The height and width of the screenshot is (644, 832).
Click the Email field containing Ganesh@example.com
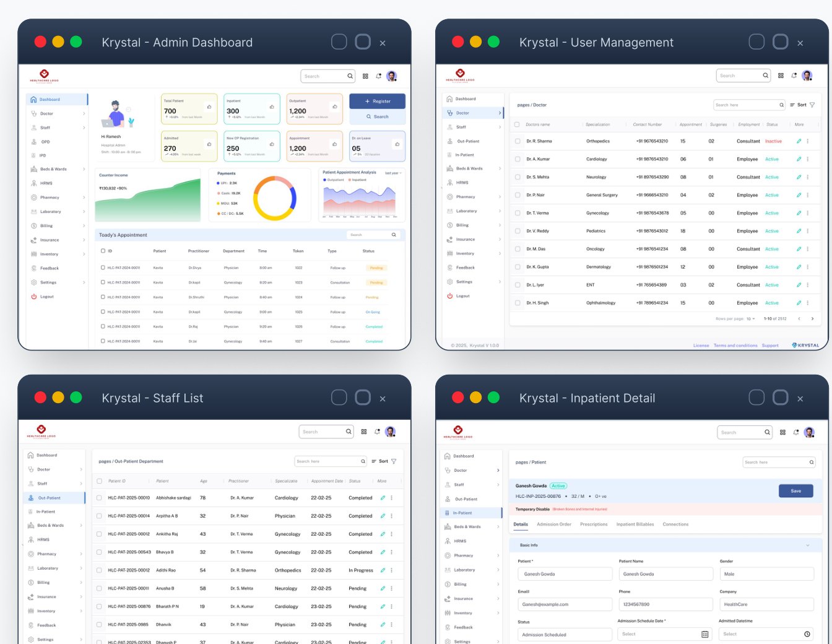pyautogui.click(x=565, y=604)
